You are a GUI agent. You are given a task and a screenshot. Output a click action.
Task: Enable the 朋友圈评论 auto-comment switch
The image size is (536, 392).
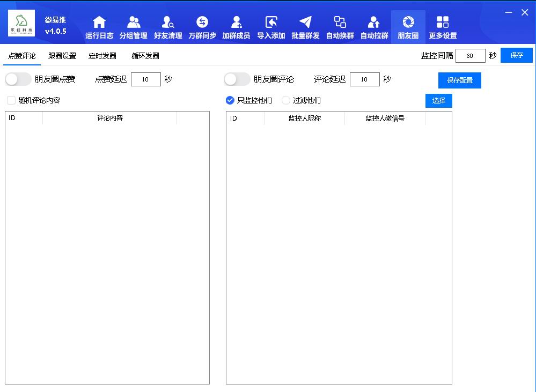coord(237,79)
